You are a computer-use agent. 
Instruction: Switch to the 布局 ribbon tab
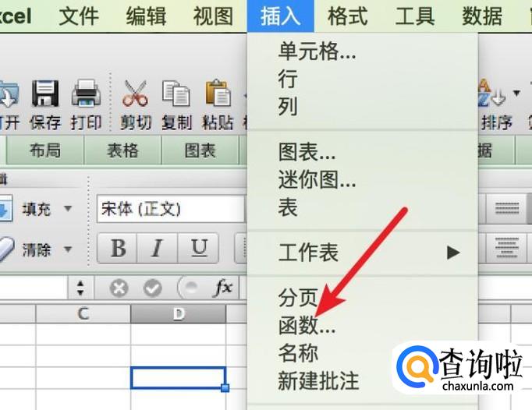pos(45,150)
